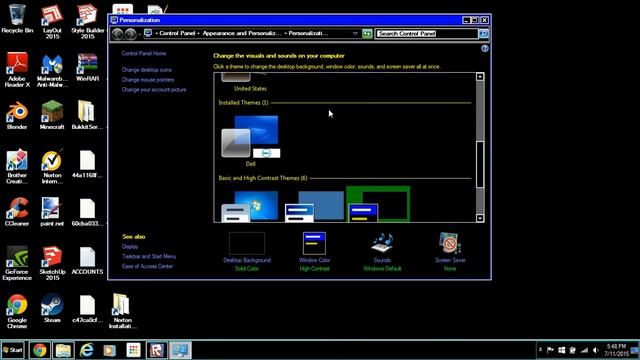
Task: Expand the address bar history dropdown
Action: click(x=355, y=33)
